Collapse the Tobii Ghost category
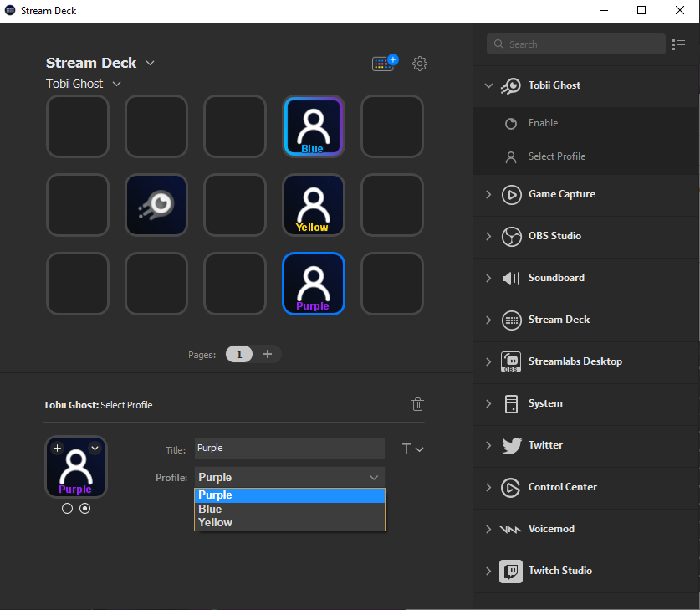This screenshot has height=610, width=700. click(489, 85)
